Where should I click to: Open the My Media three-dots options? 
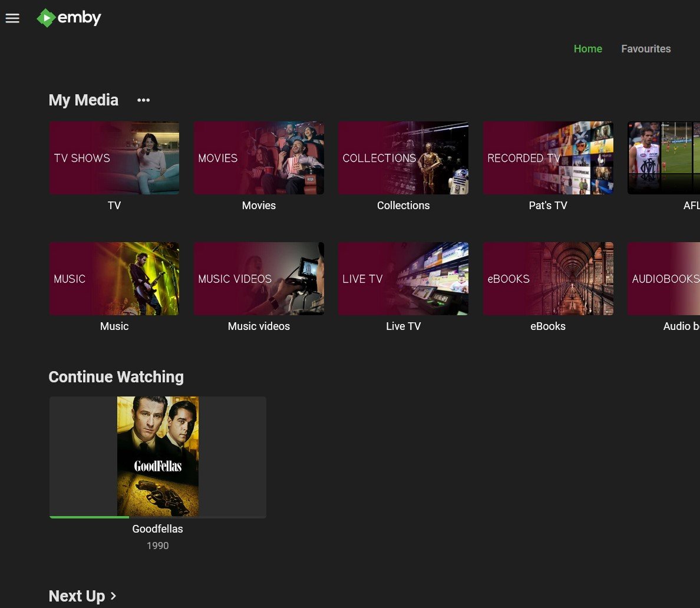click(x=143, y=100)
